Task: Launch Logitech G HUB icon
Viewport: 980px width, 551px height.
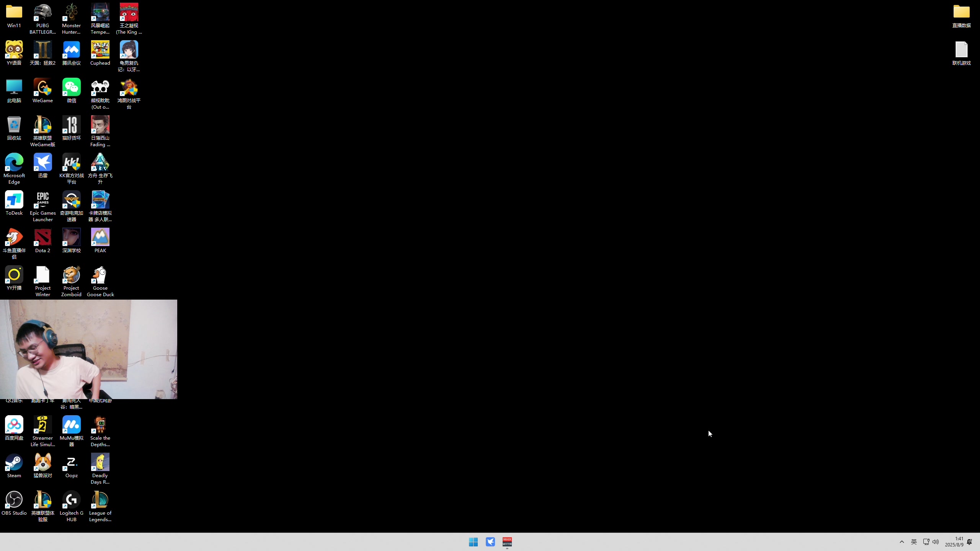Action: 72,507
